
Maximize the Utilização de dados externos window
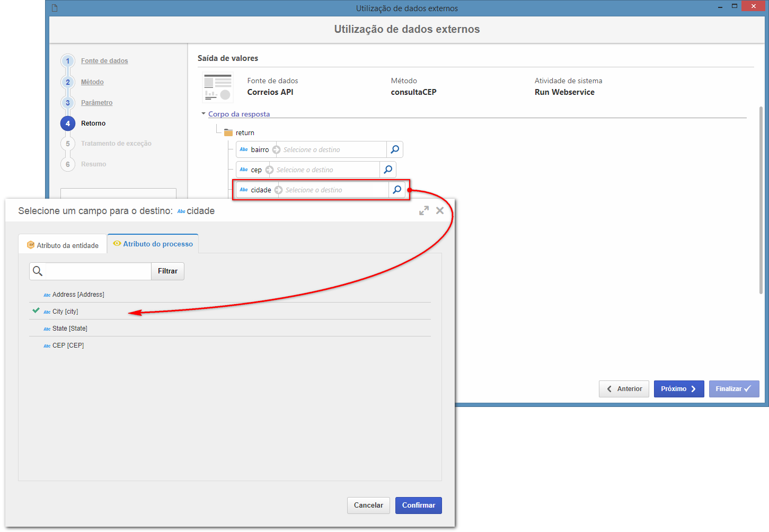coord(735,6)
